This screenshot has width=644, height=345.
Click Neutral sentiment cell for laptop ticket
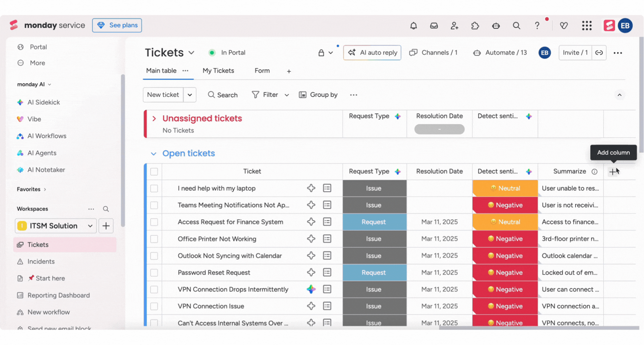point(505,189)
